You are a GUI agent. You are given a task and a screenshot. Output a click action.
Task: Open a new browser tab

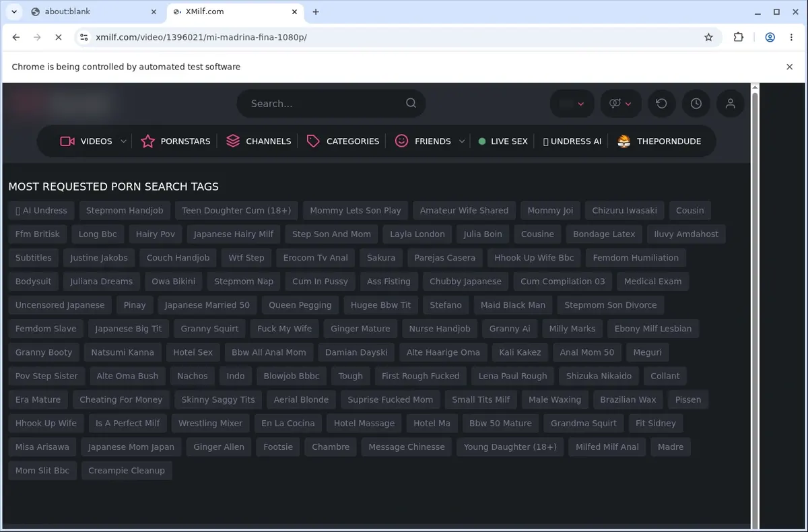click(316, 11)
